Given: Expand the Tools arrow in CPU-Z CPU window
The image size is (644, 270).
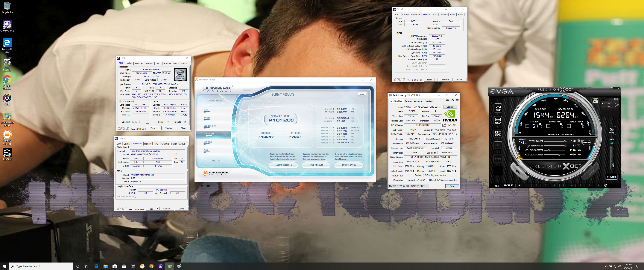Looking at the screenshot, I should point(160,128).
